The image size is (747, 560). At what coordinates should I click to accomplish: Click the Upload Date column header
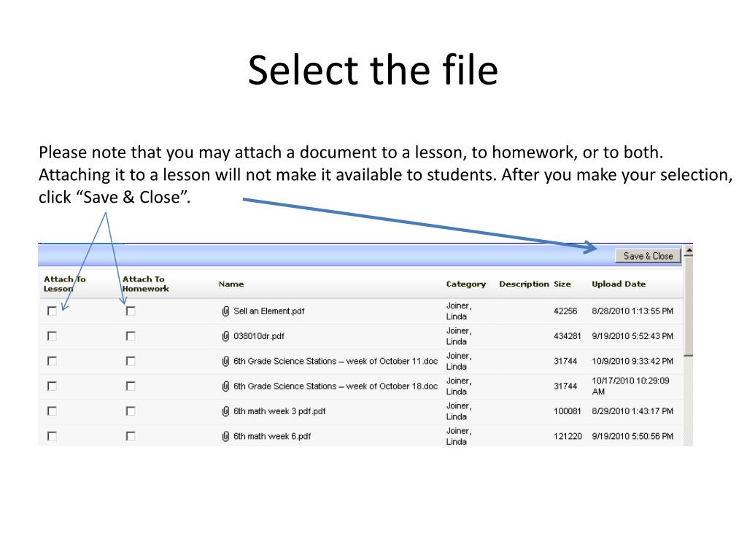pyautogui.click(x=619, y=284)
